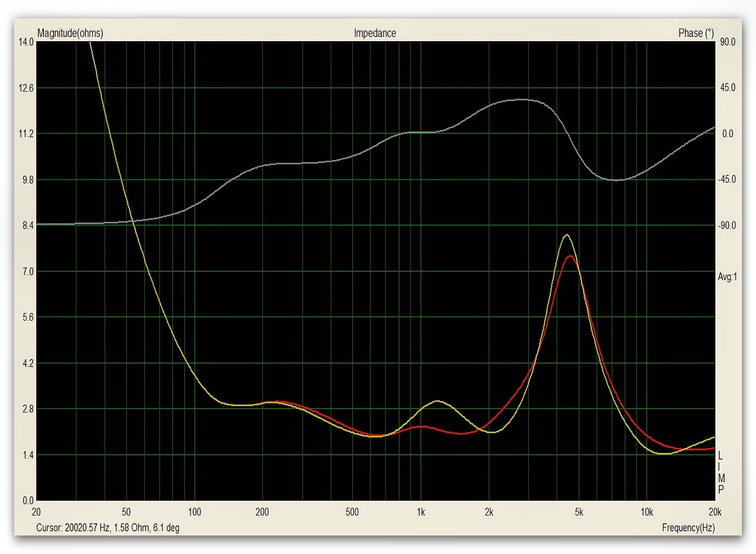Click the Impedance title at top

[x=375, y=33]
